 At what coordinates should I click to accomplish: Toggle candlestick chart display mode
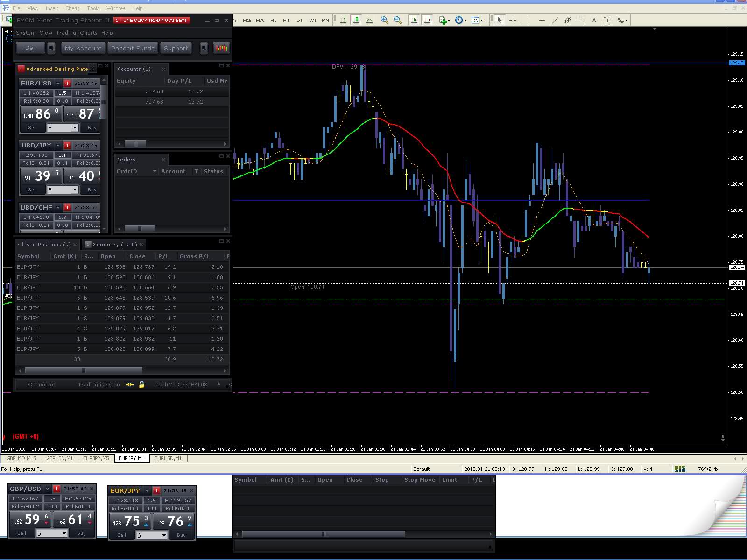pyautogui.click(x=356, y=20)
